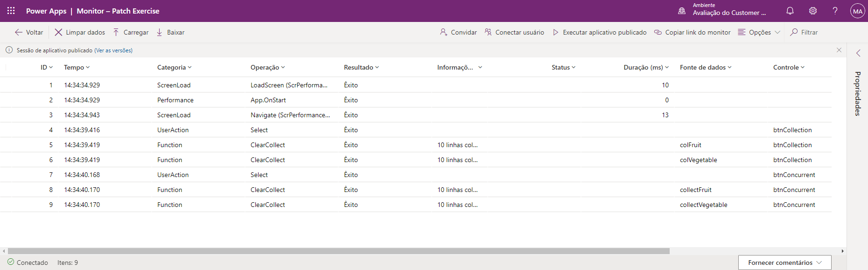
Task: Click Itens: 9 status text
Action: click(x=68, y=263)
